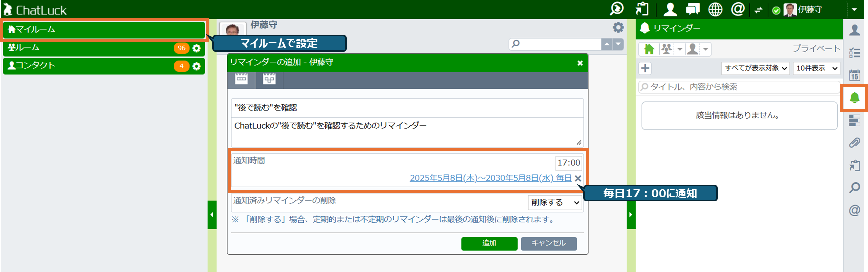Jump to next search result arrow

[618, 44]
